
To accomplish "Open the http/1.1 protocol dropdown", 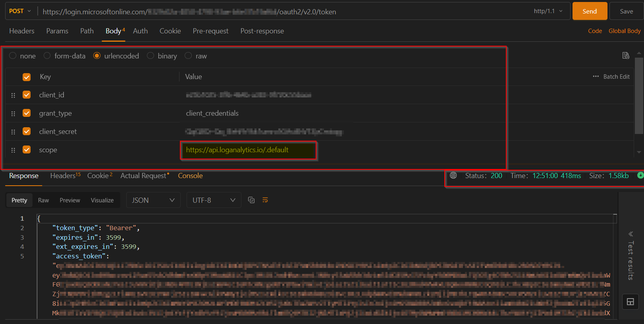I will tap(548, 11).
